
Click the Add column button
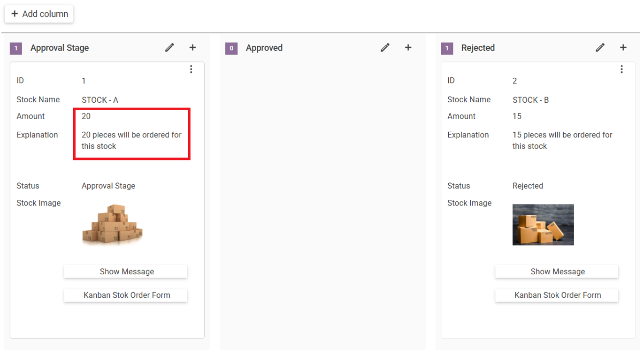click(39, 14)
